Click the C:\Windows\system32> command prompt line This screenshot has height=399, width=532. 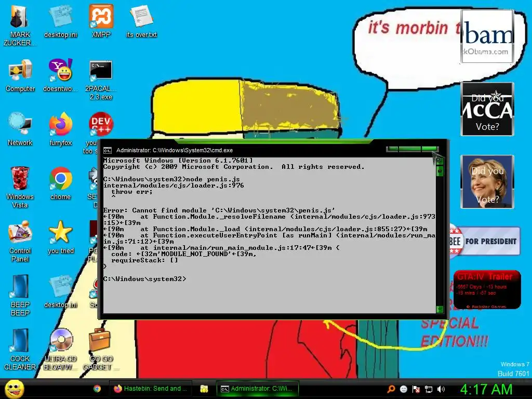[144, 279]
